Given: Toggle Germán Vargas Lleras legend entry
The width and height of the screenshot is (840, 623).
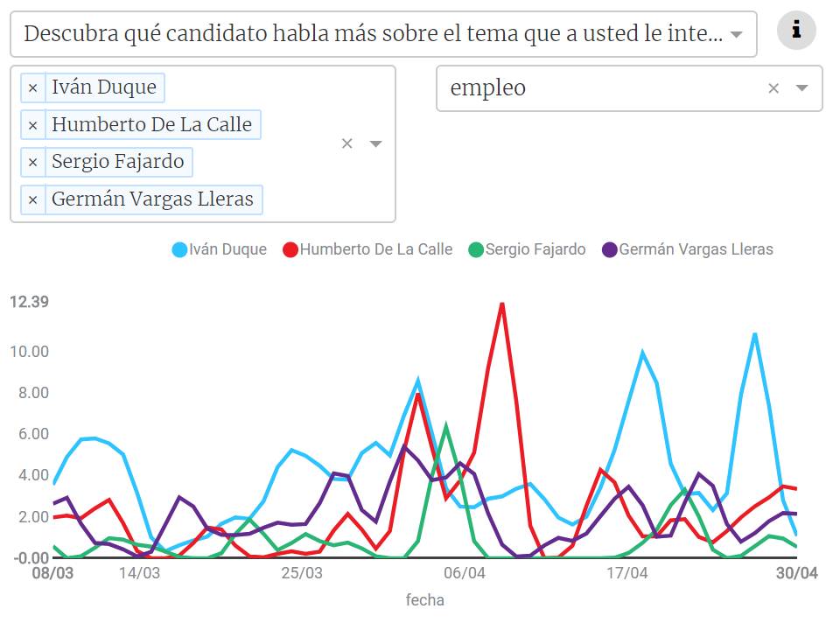Looking at the screenshot, I should [x=696, y=249].
